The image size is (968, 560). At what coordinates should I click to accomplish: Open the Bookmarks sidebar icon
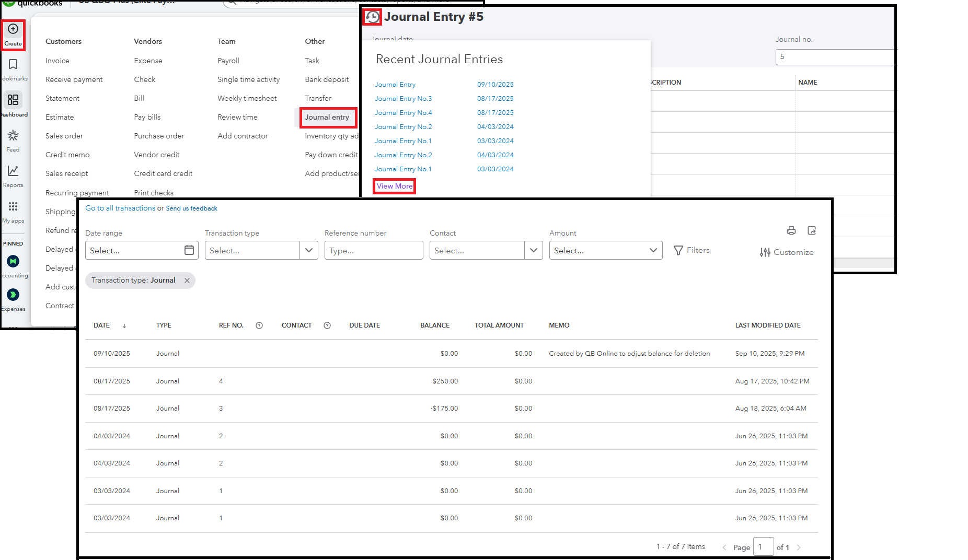tap(13, 64)
